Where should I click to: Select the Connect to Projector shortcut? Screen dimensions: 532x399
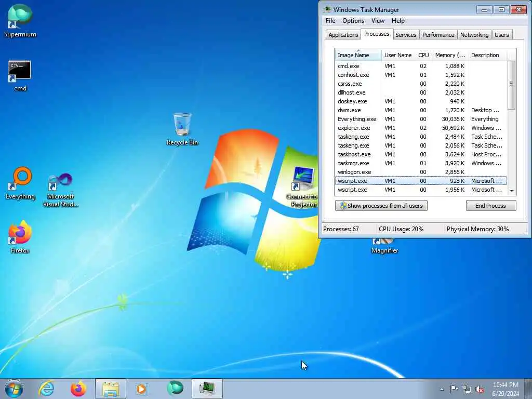pyautogui.click(x=303, y=187)
